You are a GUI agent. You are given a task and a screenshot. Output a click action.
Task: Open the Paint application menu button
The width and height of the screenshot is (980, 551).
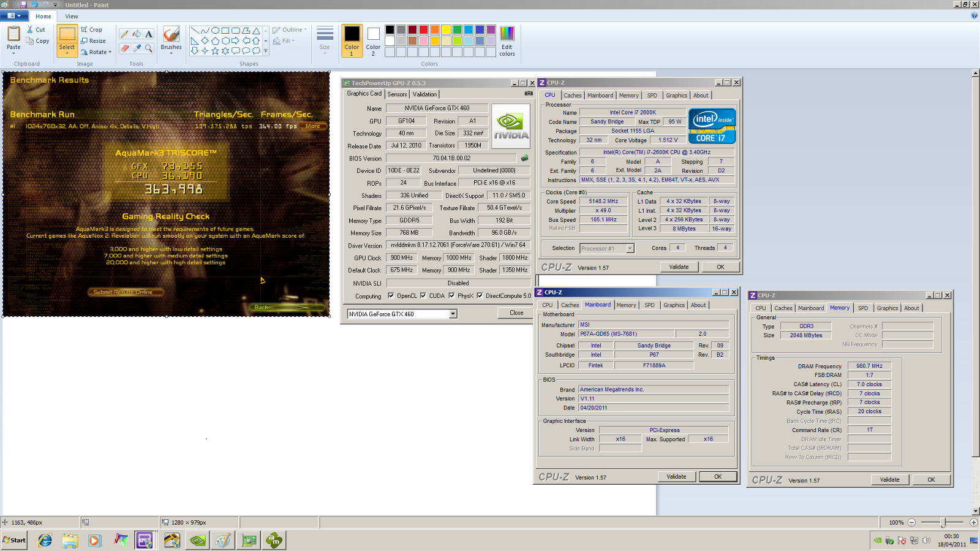pyautogui.click(x=15, y=16)
